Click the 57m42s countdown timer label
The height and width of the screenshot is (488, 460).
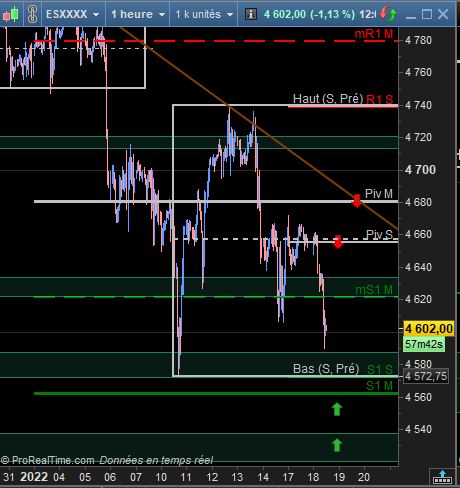[x=424, y=344]
